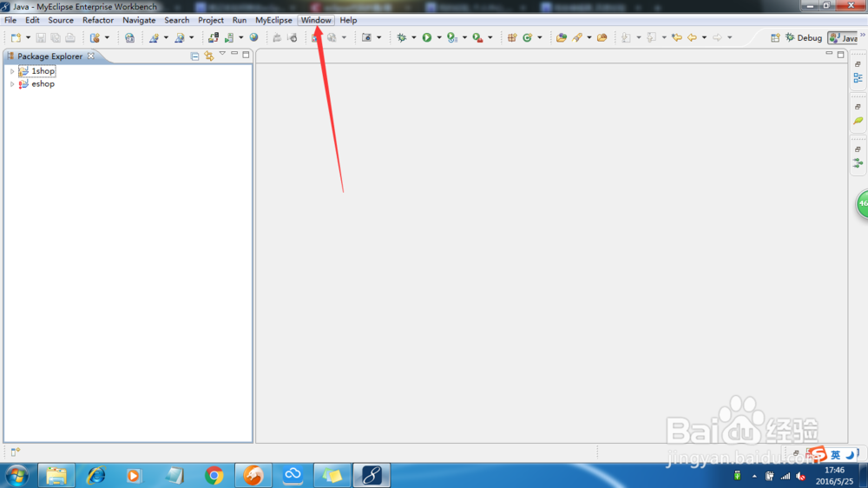Click the Run server icon
The height and width of the screenshot is (488, 868).
coord(229,37)
